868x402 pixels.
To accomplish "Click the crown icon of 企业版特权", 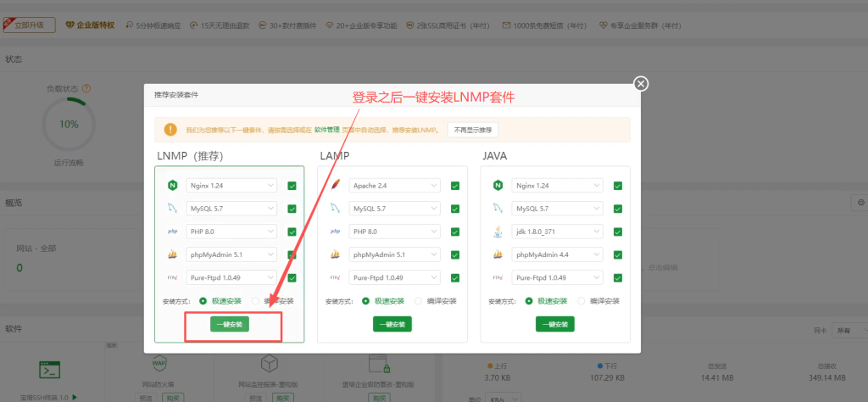I will 70,25.
